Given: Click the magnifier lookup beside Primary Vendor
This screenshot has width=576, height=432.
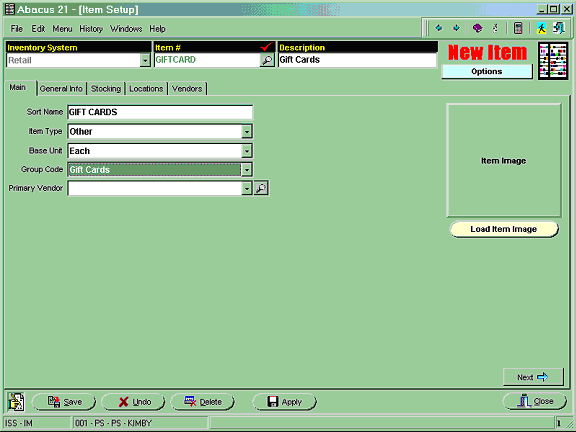Looking at the screenshot, I should pyautogui.click(x=261, y=188).
